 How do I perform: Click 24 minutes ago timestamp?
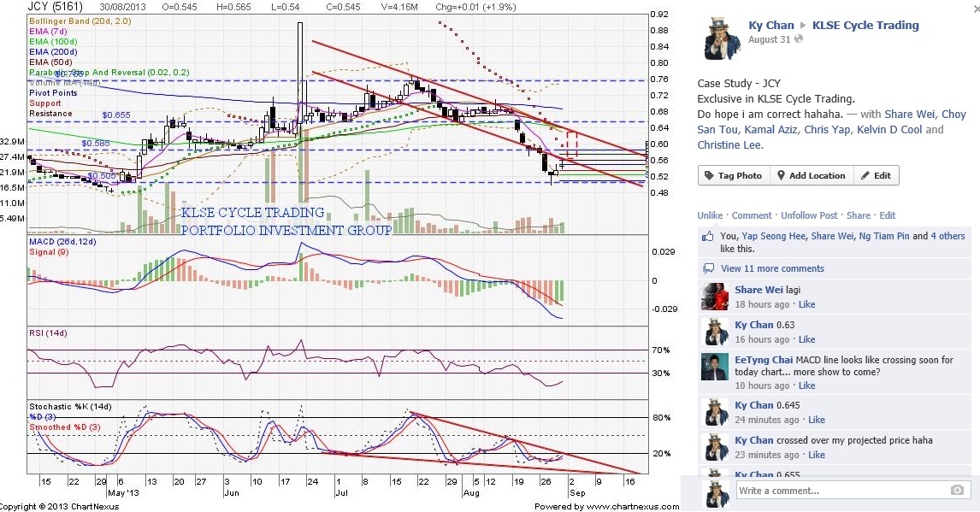767,421
